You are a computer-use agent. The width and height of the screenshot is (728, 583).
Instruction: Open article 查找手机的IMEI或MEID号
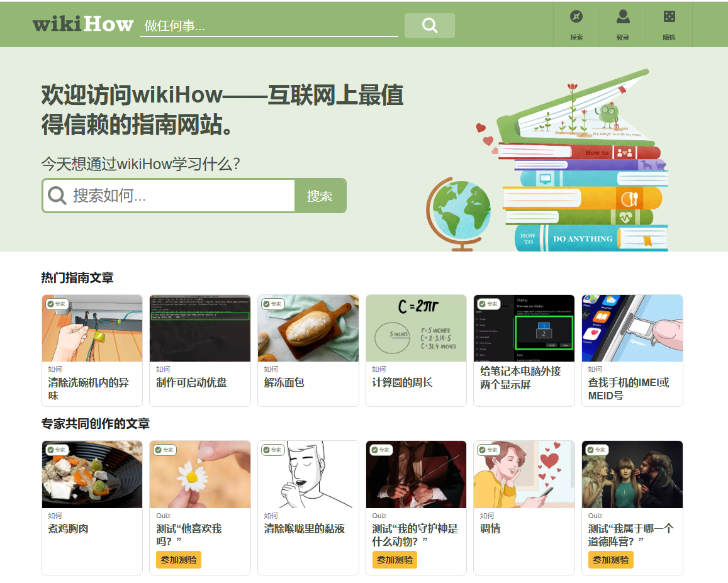pyautogui.click(x=629, y=389)
